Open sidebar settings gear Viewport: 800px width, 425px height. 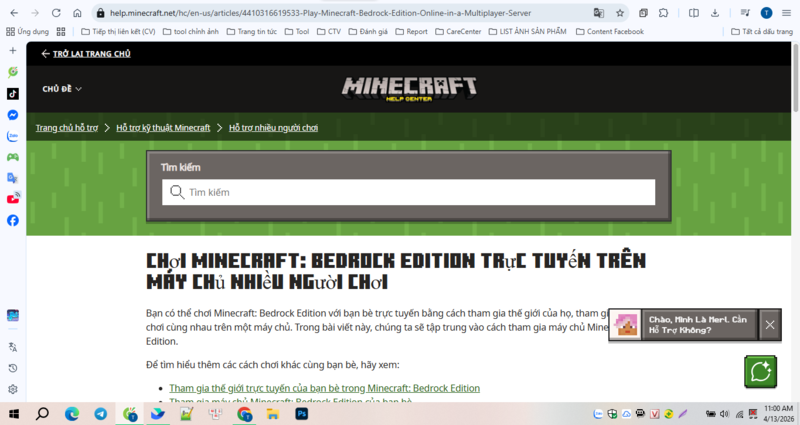13,389
